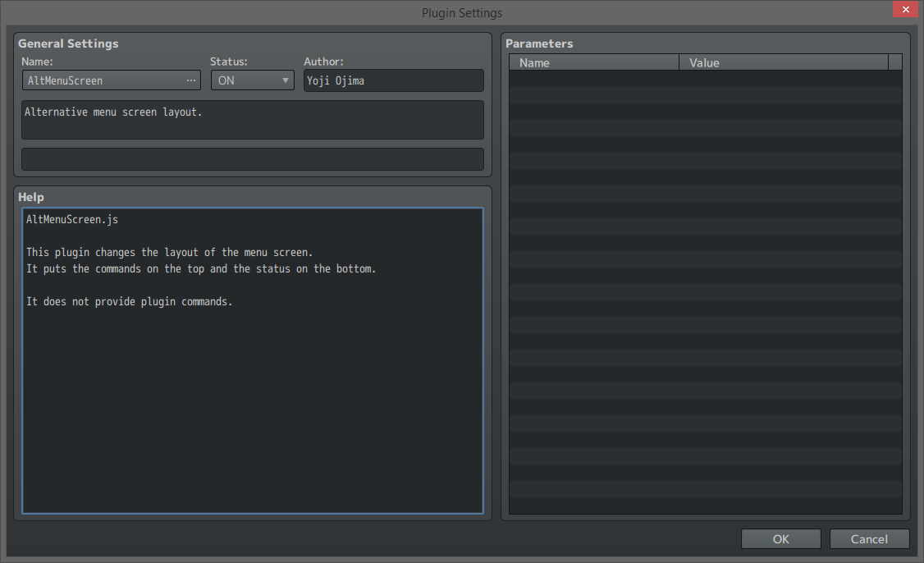Select the AltMenuScreen.js help text
924x563 pixels.
click(x=71, y=219)
